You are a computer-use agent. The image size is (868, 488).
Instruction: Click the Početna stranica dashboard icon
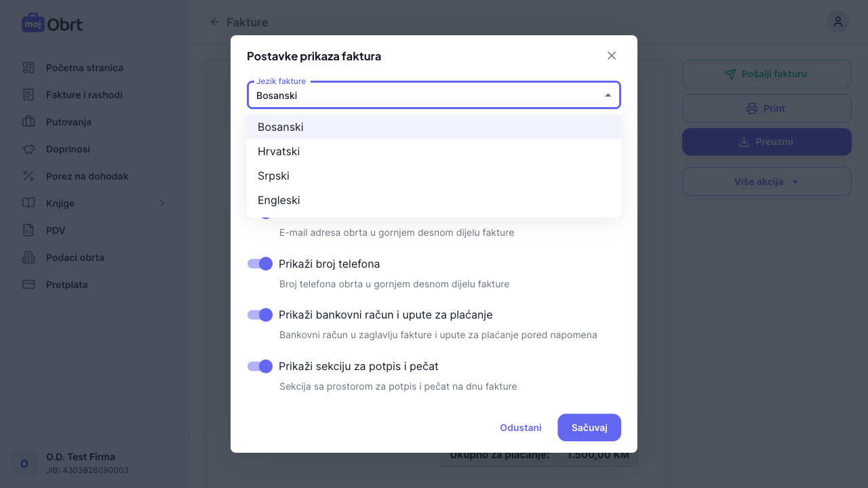pos(28,68)
